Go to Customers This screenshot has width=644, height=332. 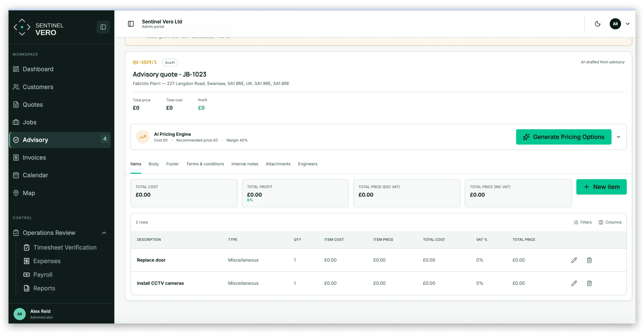(x=60, y=87)
